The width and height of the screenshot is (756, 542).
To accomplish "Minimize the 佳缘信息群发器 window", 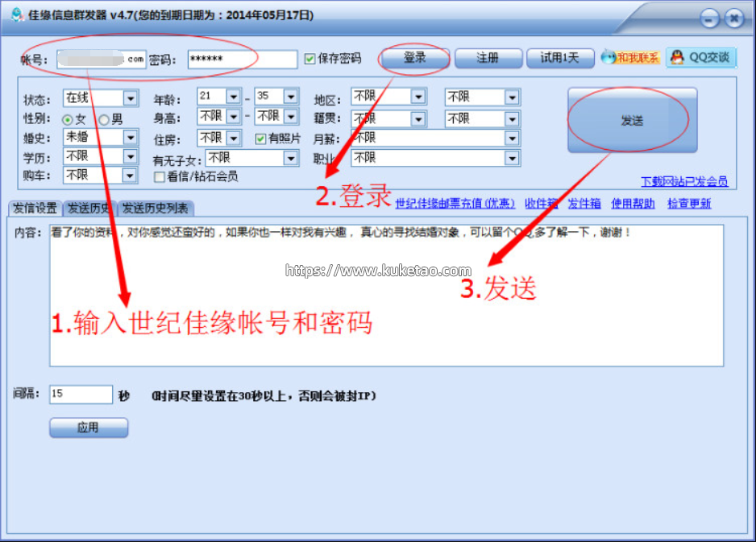I will click(709, 19).
